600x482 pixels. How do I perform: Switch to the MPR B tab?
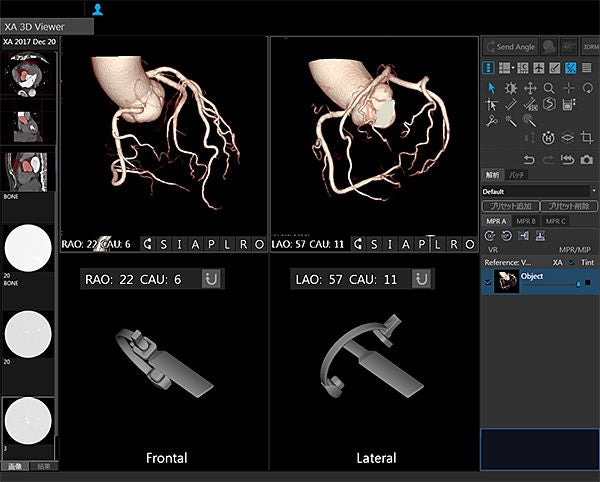click(x=526, y=221)
